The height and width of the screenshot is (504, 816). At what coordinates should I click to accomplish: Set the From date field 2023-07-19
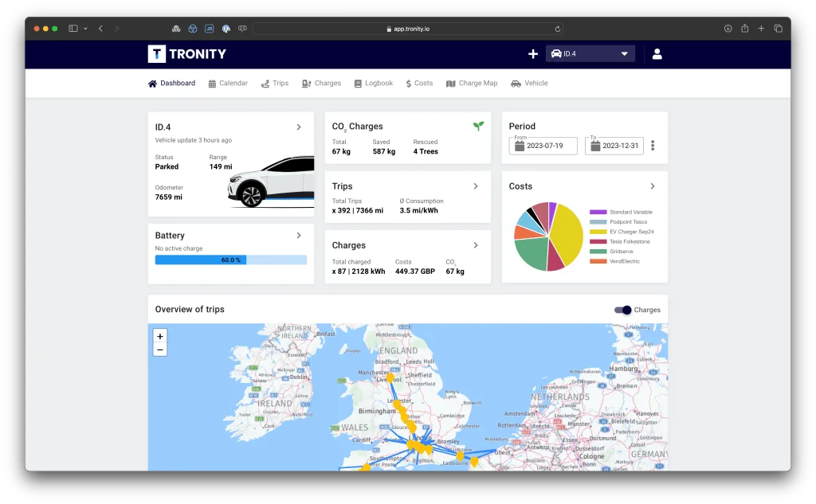pyautogui.click(x=543, y=146)
